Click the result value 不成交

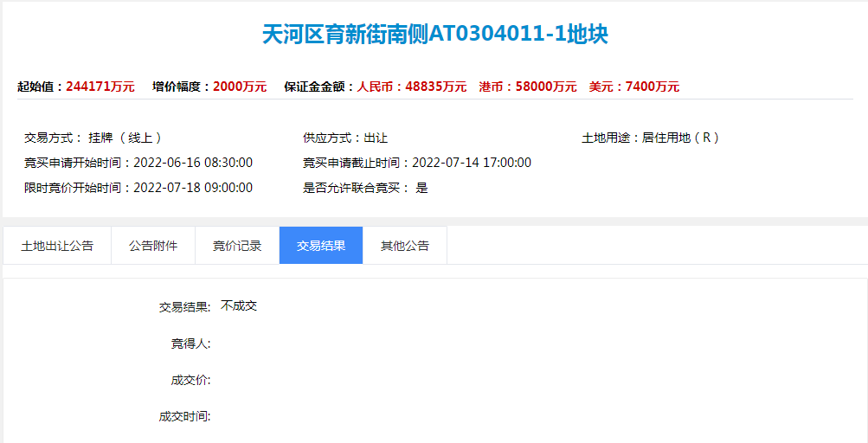pyautogui.click(x=239, y=305)
